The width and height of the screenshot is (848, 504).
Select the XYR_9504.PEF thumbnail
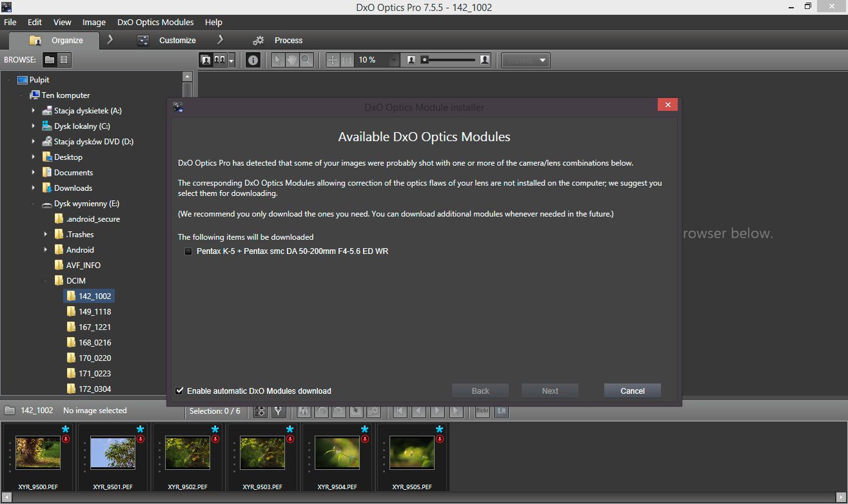pos(337,453)
